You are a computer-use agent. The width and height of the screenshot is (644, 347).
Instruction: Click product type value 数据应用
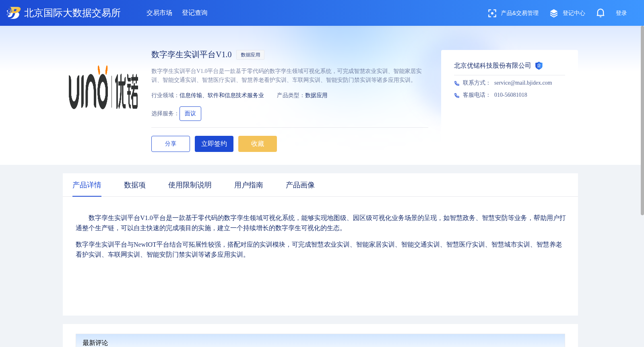click(x=316, y=96)
